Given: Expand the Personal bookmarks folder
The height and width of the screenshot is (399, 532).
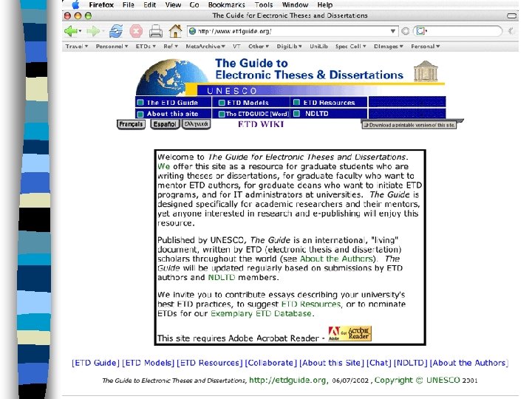Looking at the screenshot, I should pos(425,46).
